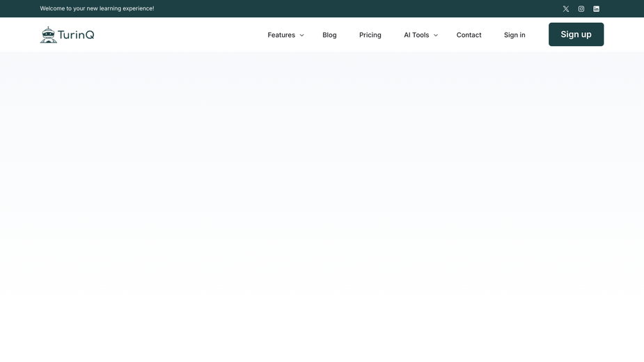Click the Sign up button
The width and height of the screenshot is (644, 362).
(x=576, y=35)
